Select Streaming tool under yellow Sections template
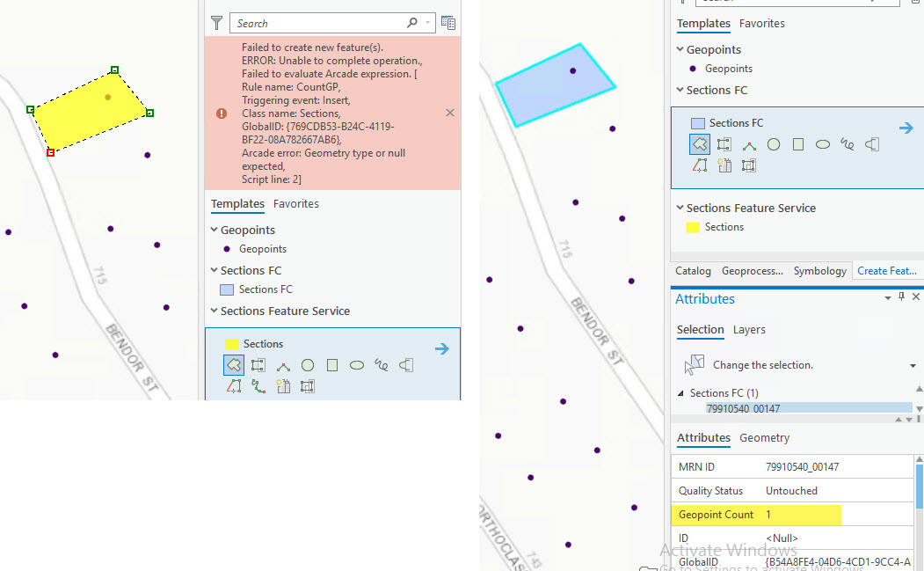 pyautogui.click(x=258, y=386)
